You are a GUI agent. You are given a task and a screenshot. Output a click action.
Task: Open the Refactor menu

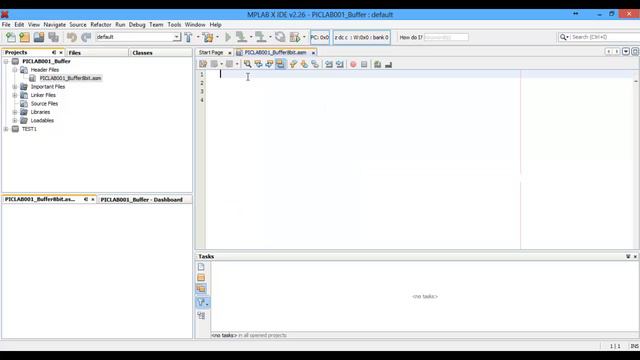tap(101, 24)
